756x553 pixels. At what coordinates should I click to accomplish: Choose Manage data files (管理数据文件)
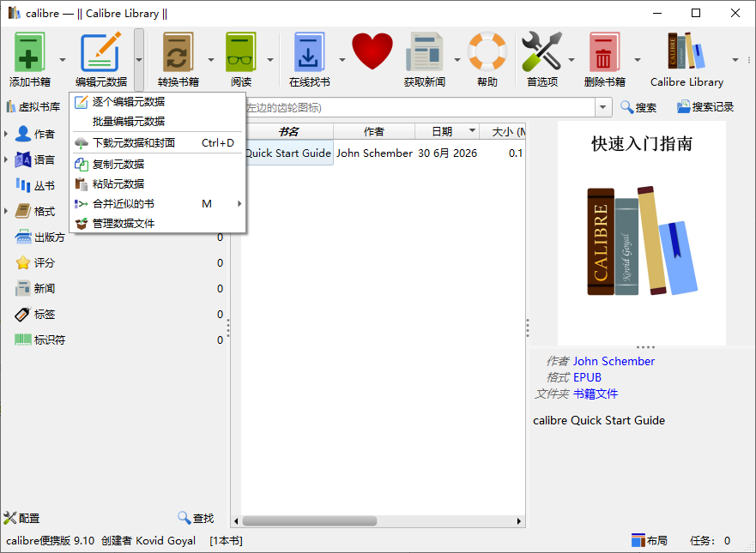coord(158,224)
